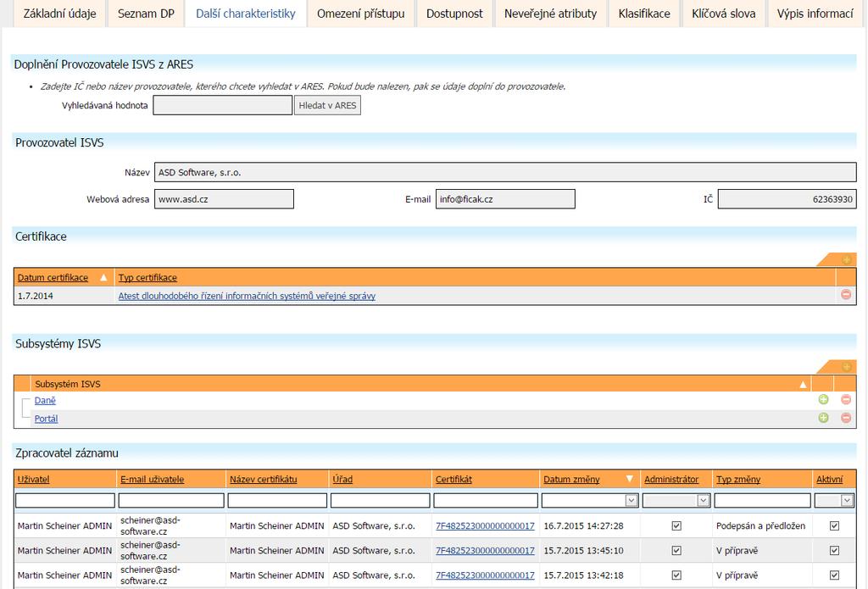Sort by Uživatel column header
Image resolution: width=868 pixels, height=589 pixels.
[33, 480]
